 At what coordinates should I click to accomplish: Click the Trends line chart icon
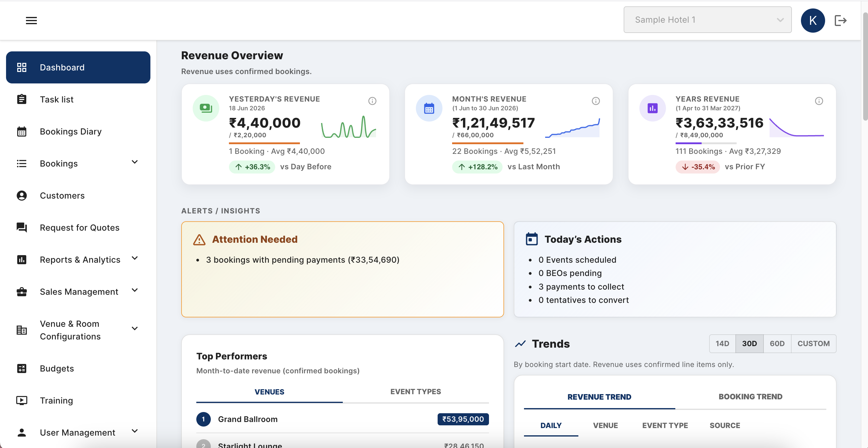click(x=520, y=344)
